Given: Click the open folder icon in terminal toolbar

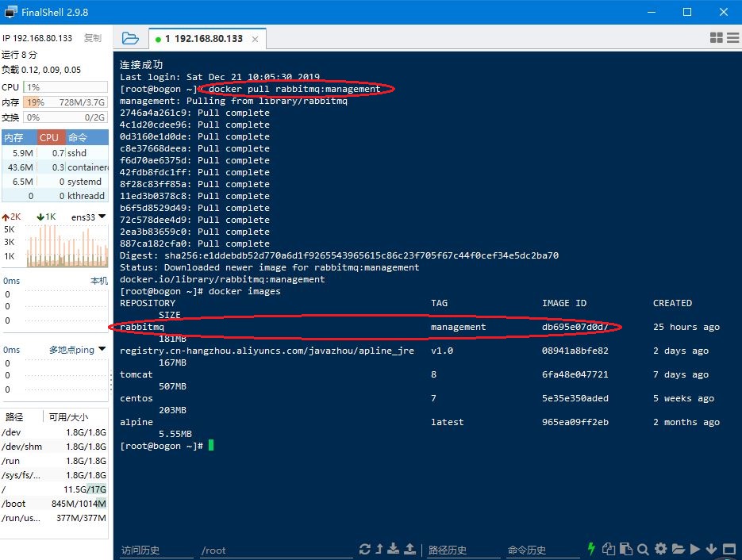Looking at the screenshot, I should [678, 549].
